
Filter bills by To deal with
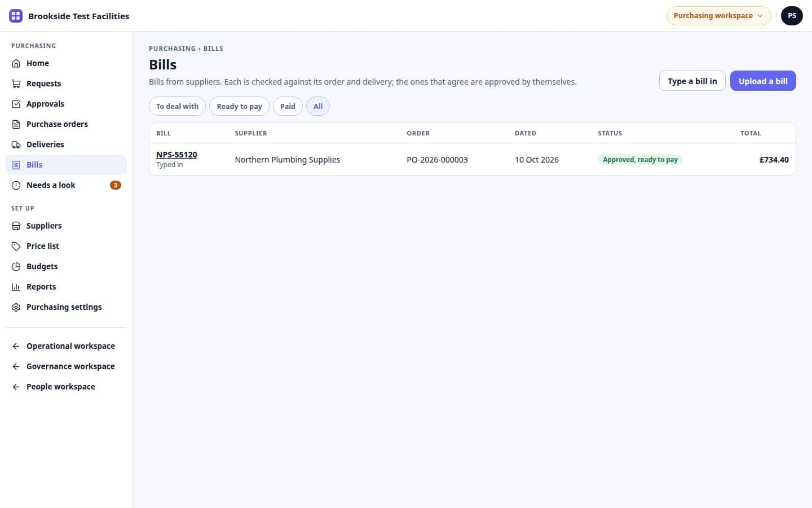pyautogui.click(x=177, y=106)
